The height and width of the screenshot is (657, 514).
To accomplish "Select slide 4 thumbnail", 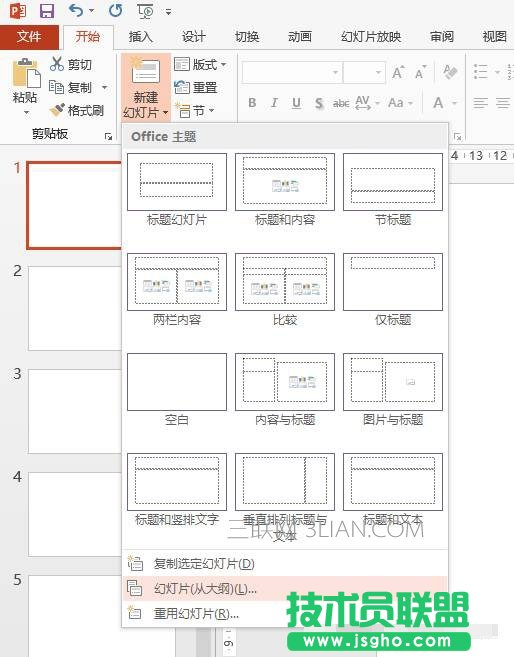I will point(75,515).
